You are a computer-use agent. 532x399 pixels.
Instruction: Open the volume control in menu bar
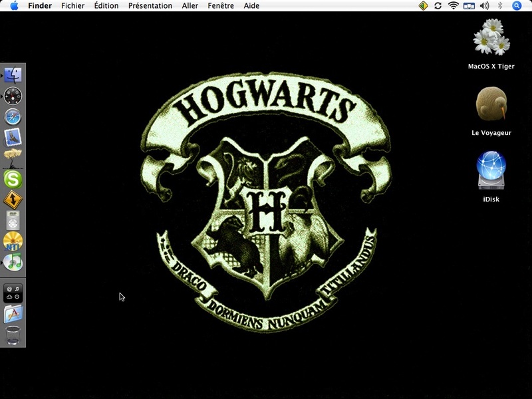485,6
